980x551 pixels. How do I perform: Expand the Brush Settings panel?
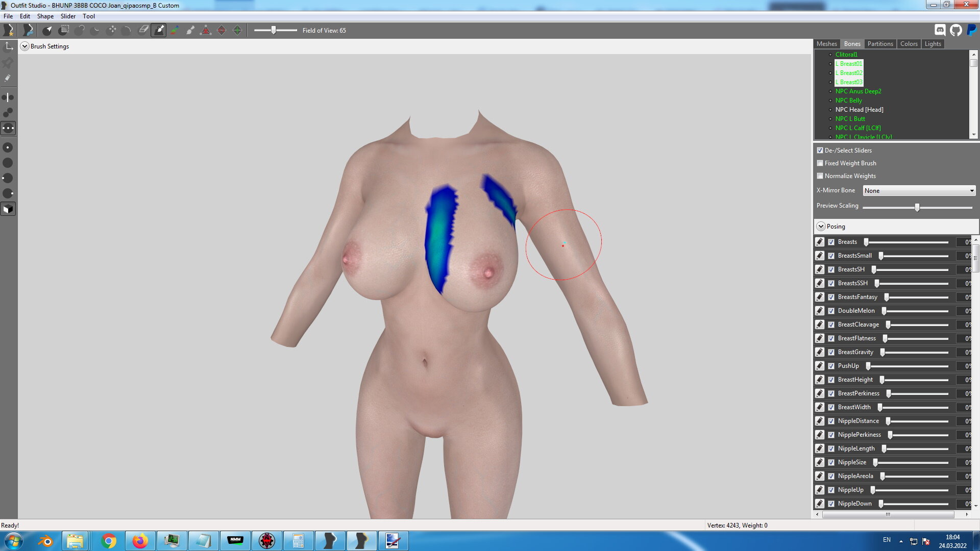pyautogui.click(x=24, y=46)
